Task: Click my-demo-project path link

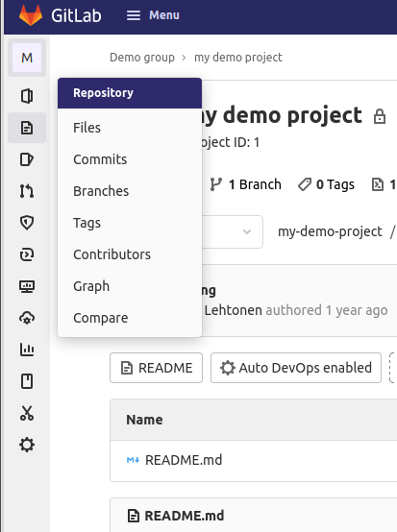Action: tap(330, 231)
